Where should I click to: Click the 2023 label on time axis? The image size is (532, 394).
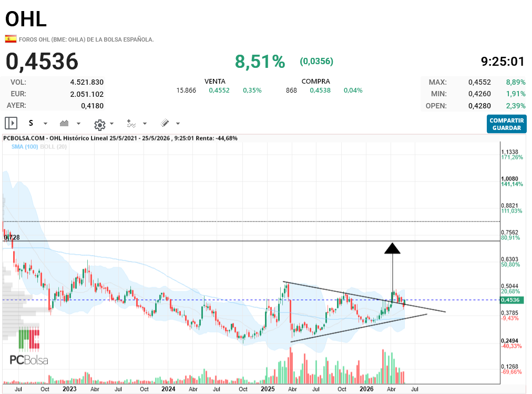69,389
